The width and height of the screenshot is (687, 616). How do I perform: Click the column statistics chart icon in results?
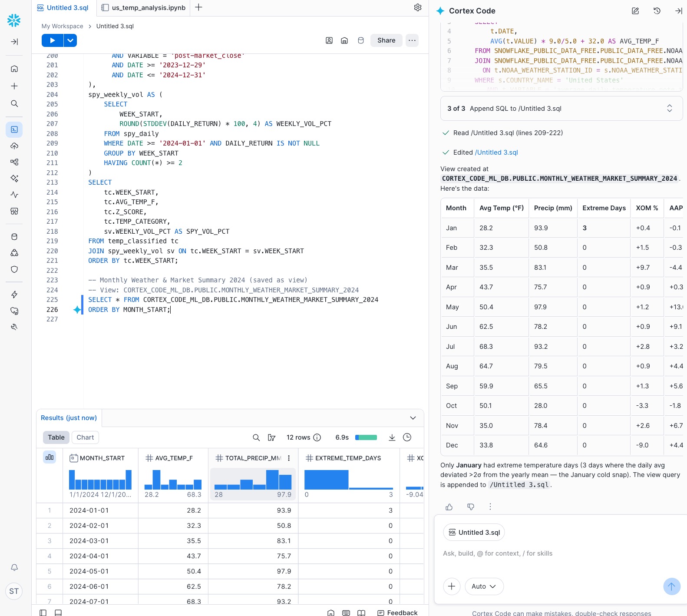point(50,457)
